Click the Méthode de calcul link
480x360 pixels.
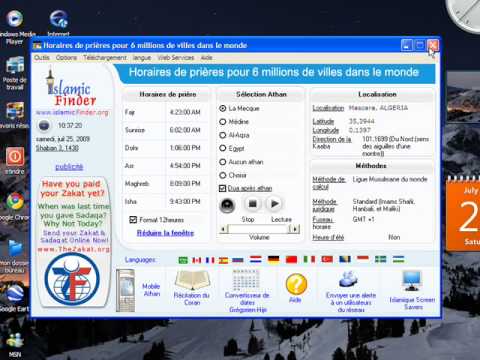pyautogui.click(x=329, y=183)
